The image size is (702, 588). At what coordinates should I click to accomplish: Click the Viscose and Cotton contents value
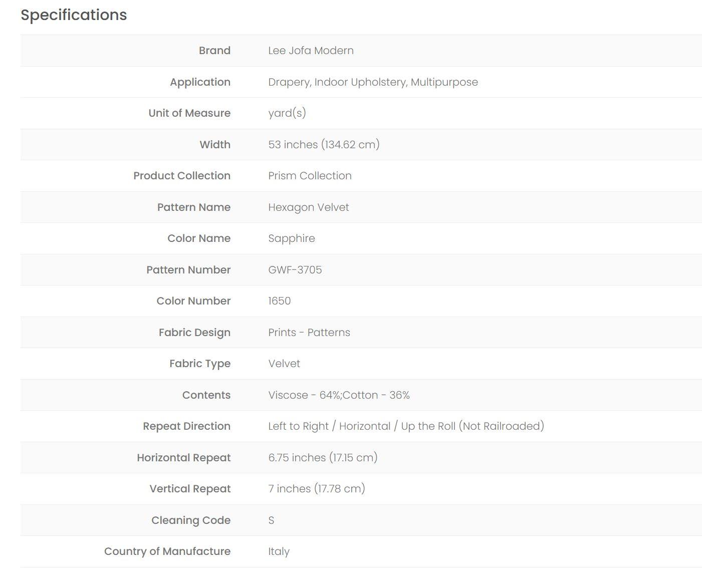(x=339, y=395)
